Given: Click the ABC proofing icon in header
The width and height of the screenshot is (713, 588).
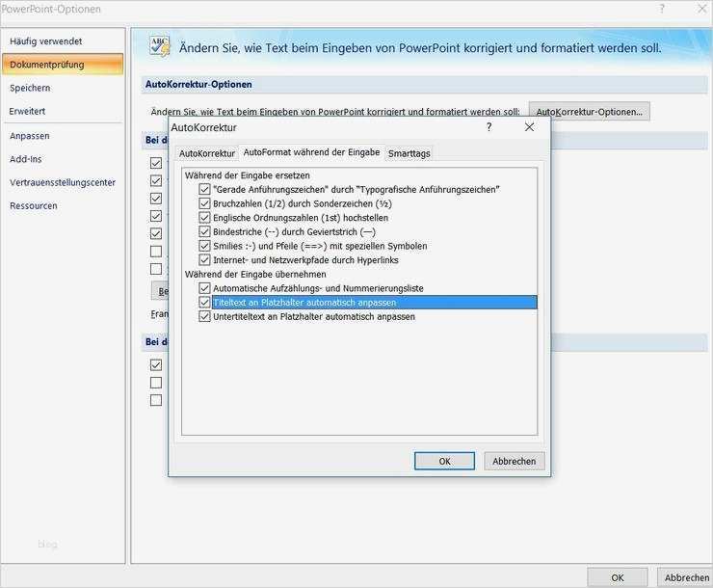Looking at the screenshot, I should coord(160,46).
